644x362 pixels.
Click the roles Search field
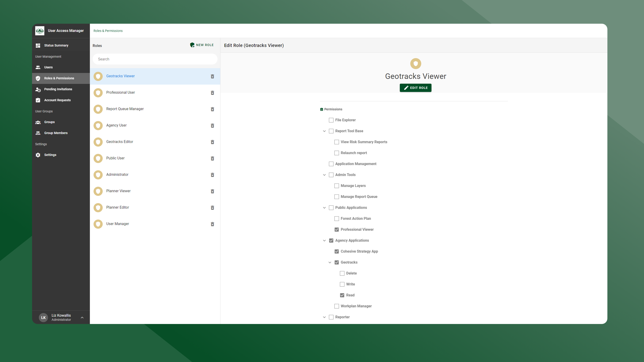(x=155, y=59)
